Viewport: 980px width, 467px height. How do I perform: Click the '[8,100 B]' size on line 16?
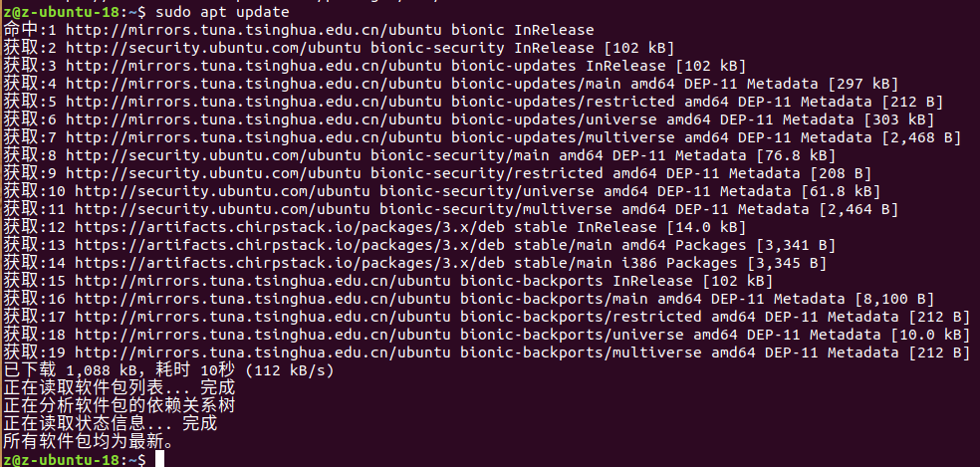point(898,299)
